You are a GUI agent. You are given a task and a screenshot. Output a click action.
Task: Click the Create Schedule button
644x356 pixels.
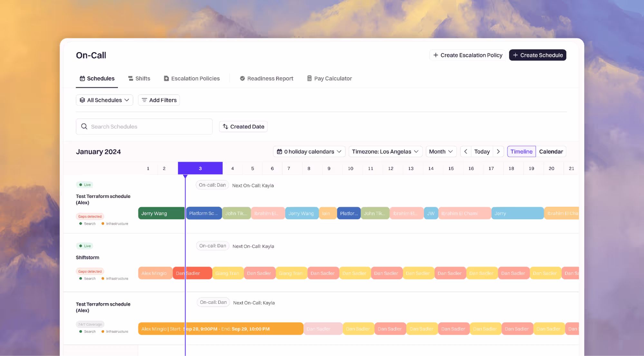pos(537,55)
